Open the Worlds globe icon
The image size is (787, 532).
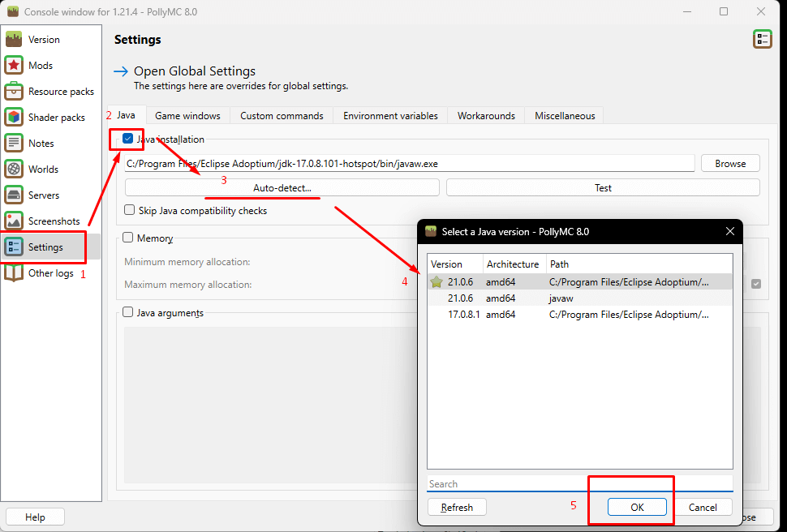click(14, 169)
